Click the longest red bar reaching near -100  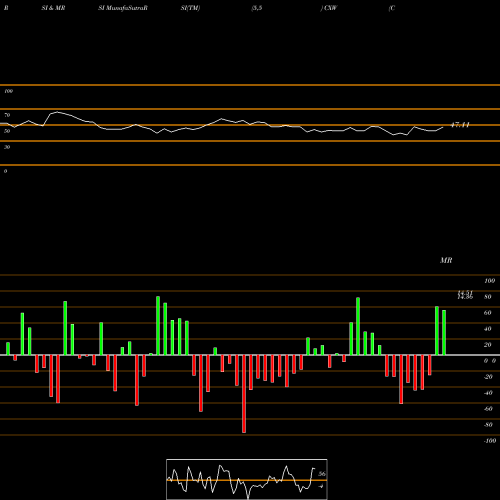[x=244, y=394]
